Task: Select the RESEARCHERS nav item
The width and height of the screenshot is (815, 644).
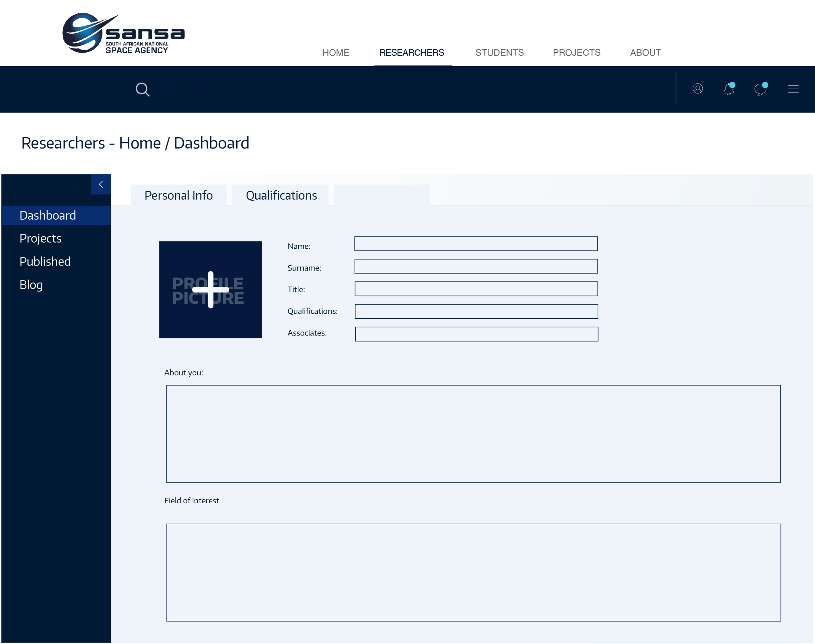Action: tap(412, 53)
